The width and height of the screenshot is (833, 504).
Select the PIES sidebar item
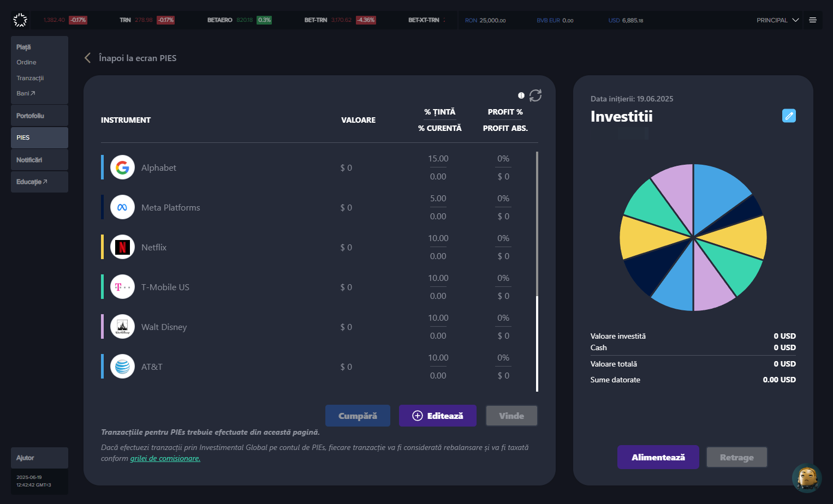pos(39,137)
